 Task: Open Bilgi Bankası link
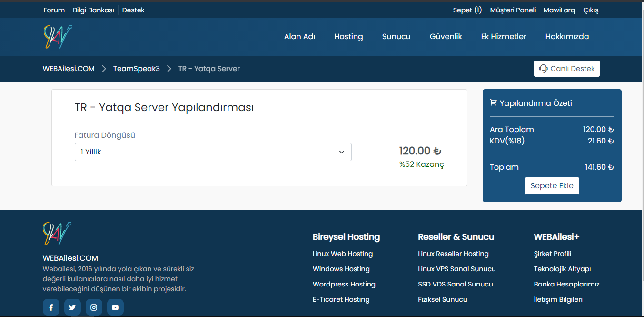(x=93, y=10)
